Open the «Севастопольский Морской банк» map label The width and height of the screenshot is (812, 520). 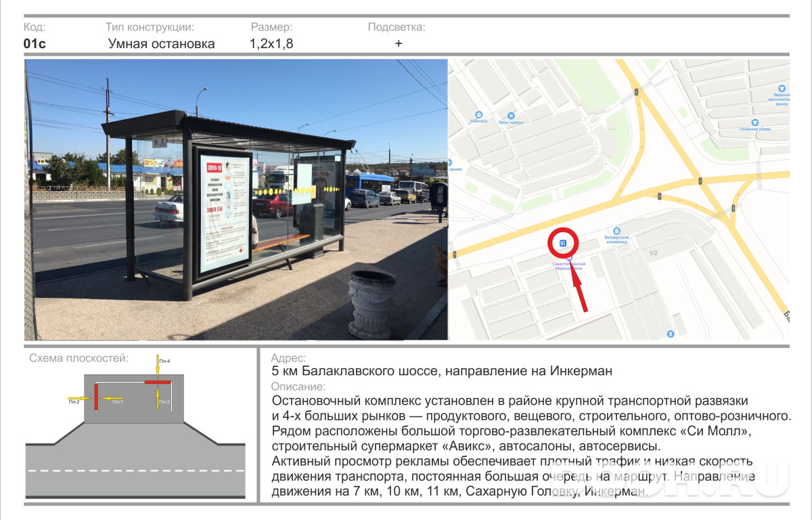[569, 265]
